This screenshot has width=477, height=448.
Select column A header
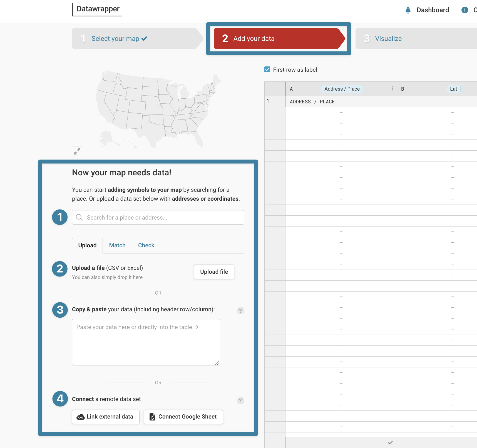pyautogui.click(x=341, y=89)
